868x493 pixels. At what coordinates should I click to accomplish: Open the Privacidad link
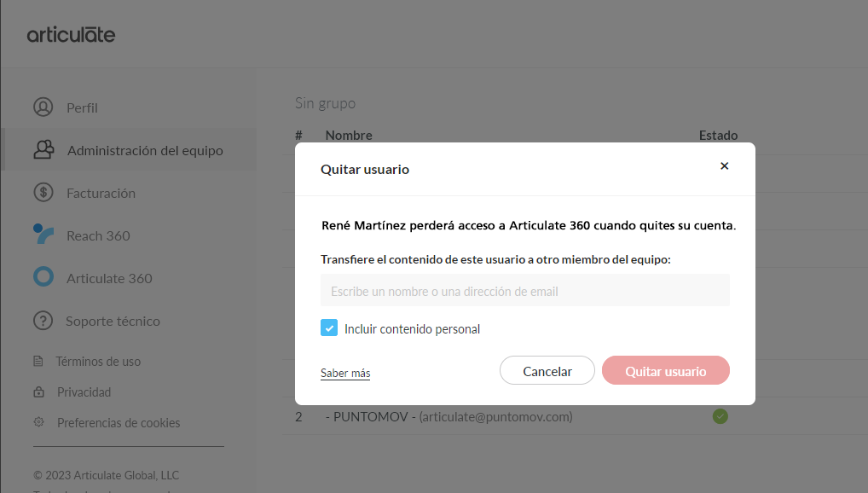pyautogui.click(x=84, y=392)
